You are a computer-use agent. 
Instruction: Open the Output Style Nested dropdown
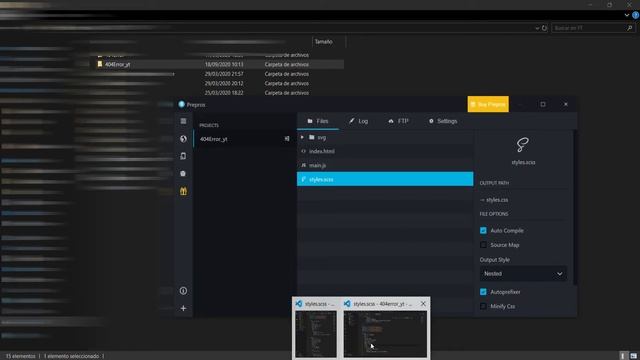[523, 273]
